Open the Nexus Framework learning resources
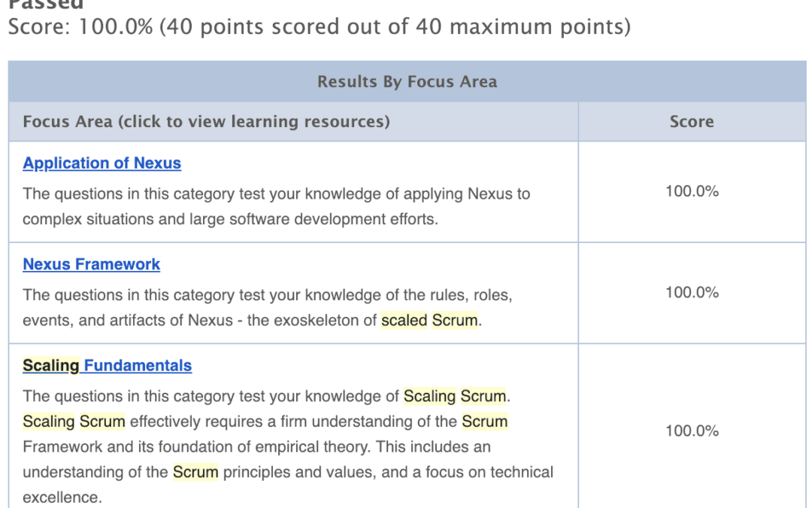 (x=91, y=264)
